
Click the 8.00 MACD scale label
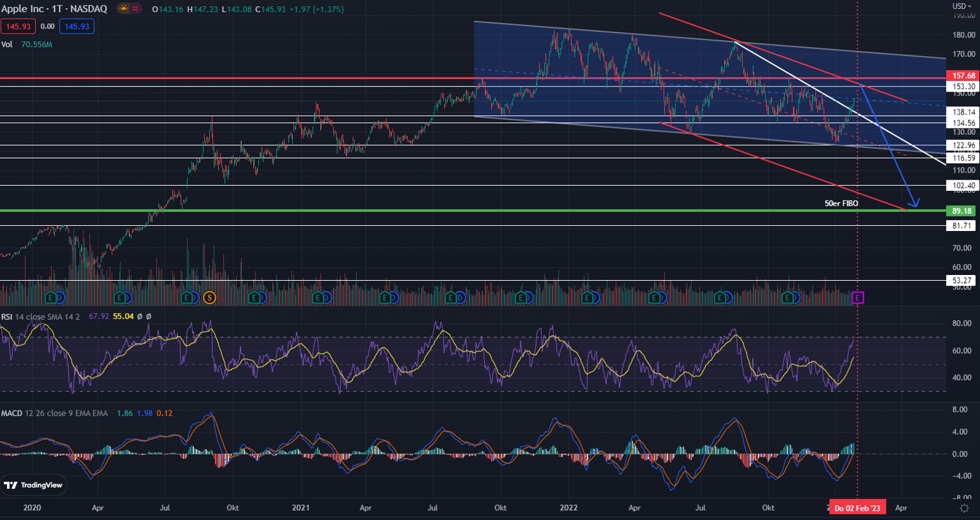click(x=960, y=410)
